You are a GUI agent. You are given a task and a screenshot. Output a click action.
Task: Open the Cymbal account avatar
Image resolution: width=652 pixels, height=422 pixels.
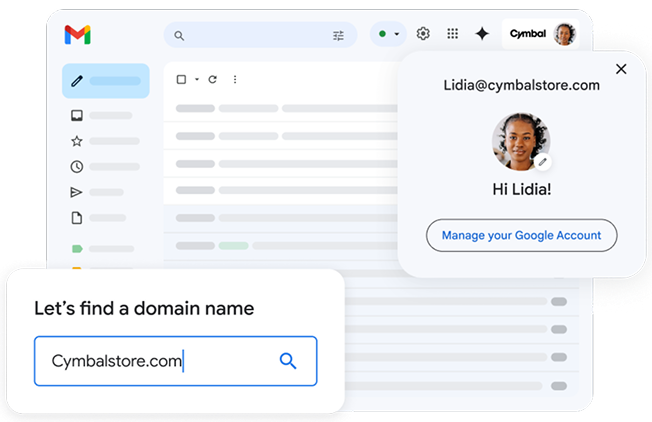(564, 34)
